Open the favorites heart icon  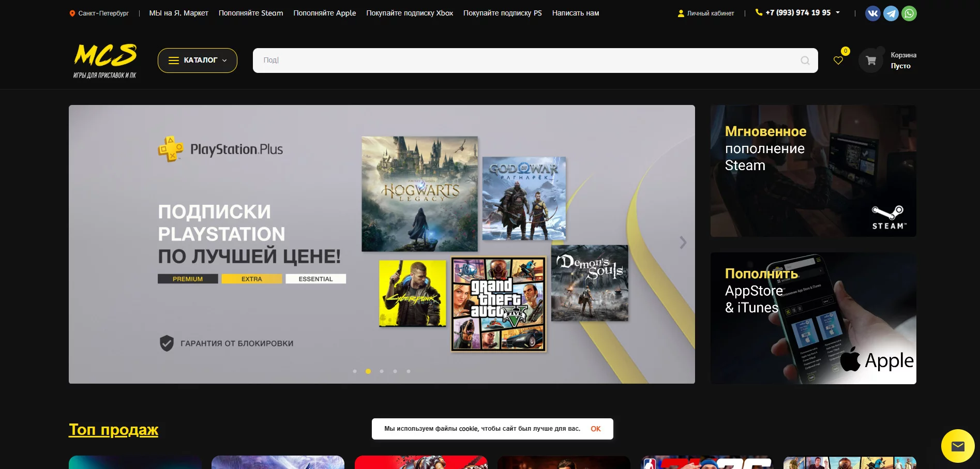838,60
